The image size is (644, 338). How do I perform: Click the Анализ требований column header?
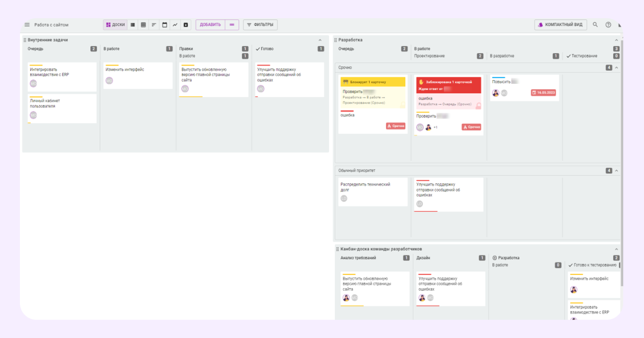click(358, 258)
